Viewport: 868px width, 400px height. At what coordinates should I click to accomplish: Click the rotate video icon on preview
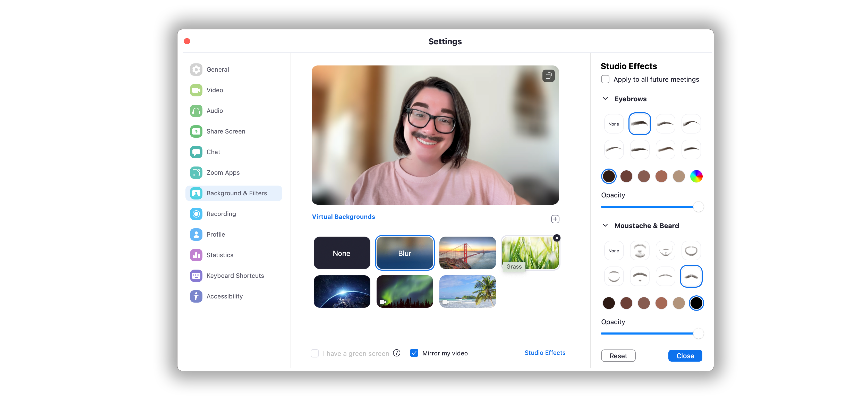pyautogui.click(x=548, y=76)
